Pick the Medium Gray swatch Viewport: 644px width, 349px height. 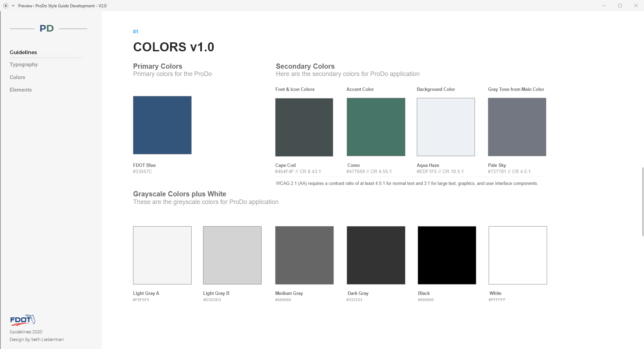304,255
